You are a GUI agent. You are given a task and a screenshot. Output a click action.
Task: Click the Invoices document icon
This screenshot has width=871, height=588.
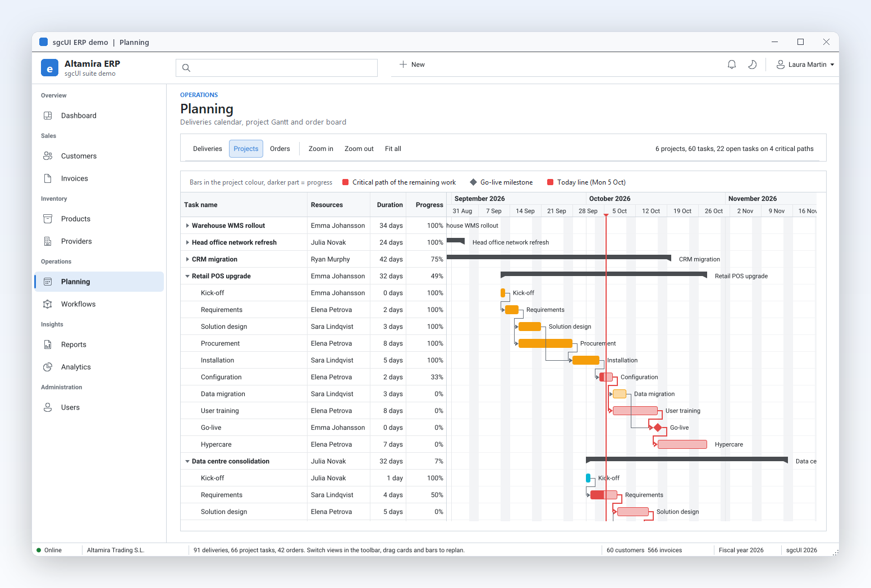click(48, 178)
